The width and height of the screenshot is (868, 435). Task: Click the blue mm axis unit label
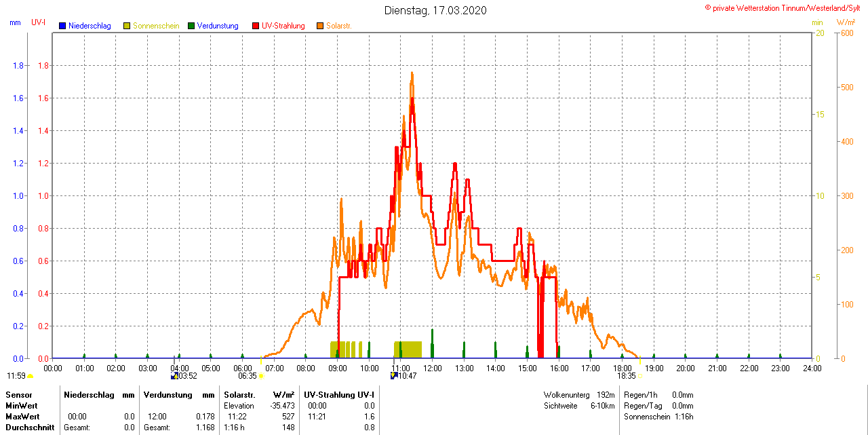(x=15, y=22)
